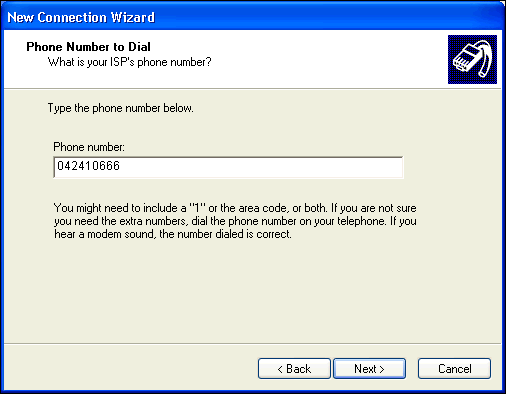Click the New Connection Wizard title bar
This screenshot has width=506, height=394.
coord(253,17)
